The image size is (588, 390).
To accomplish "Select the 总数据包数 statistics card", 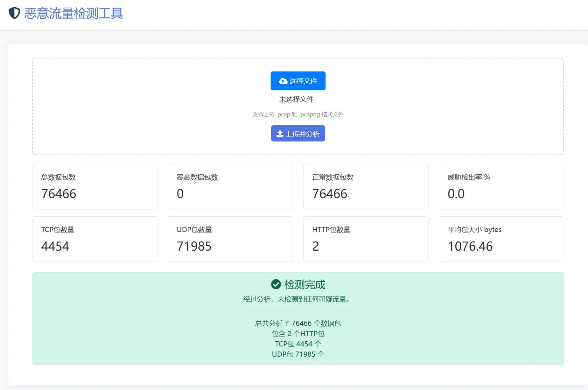I will [95, 187].
